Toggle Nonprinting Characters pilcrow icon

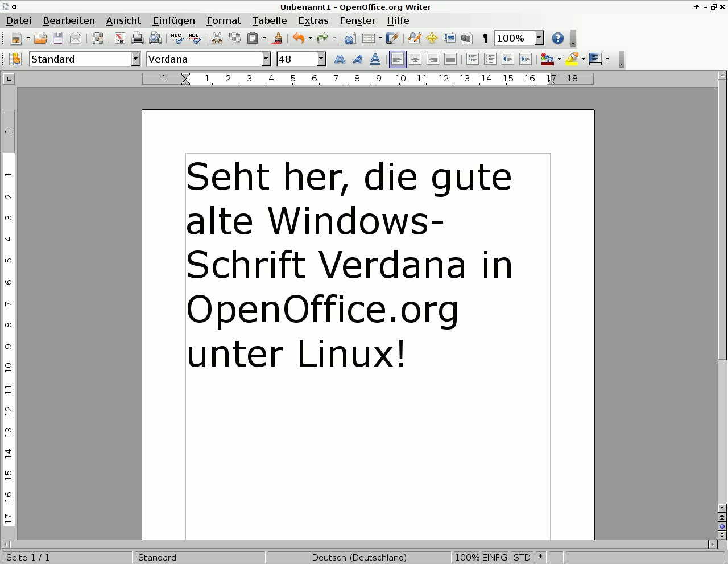(x=485, y=38)
